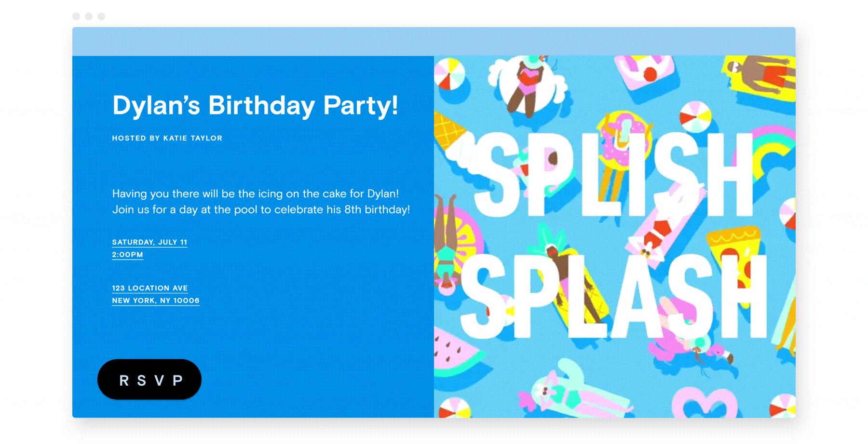Click the first gray window dot
The height and width of the screenshot is (444, 868).
coord(76,16)
